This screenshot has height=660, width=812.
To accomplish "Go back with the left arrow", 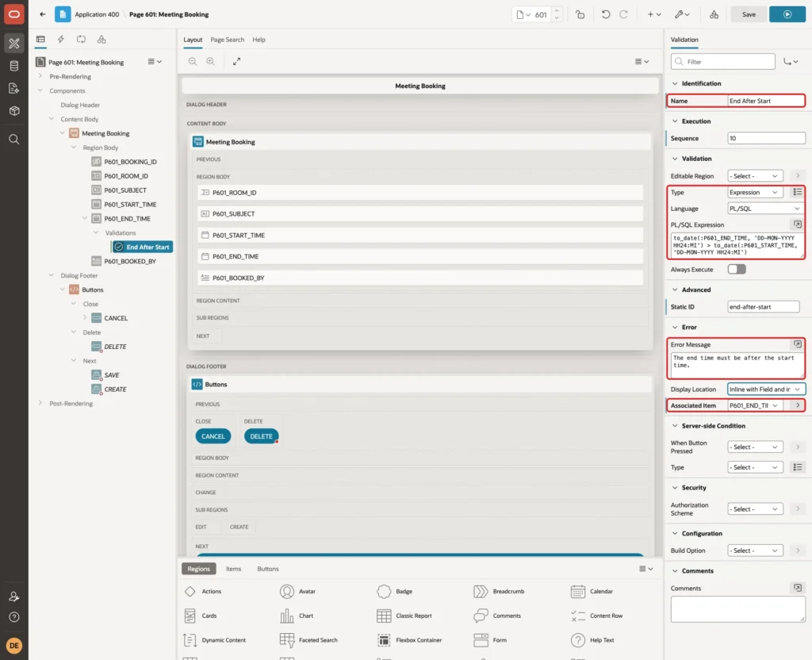I will pos(43,14).
